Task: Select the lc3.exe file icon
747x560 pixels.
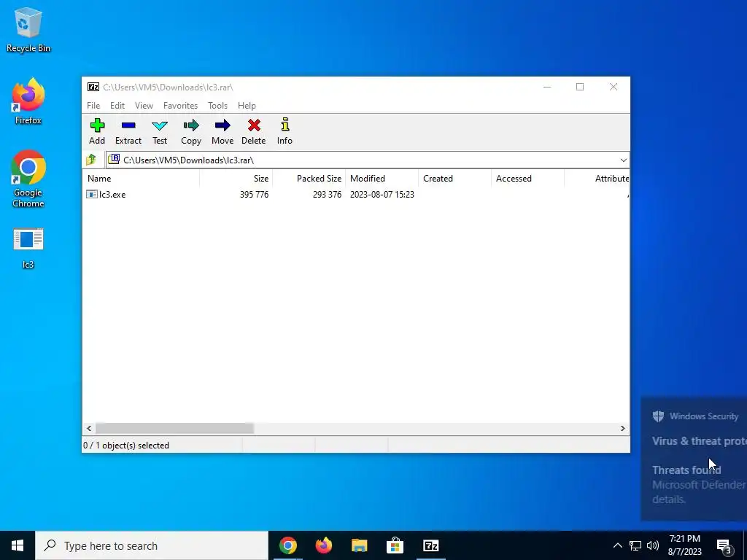Action: coord(91,194)
